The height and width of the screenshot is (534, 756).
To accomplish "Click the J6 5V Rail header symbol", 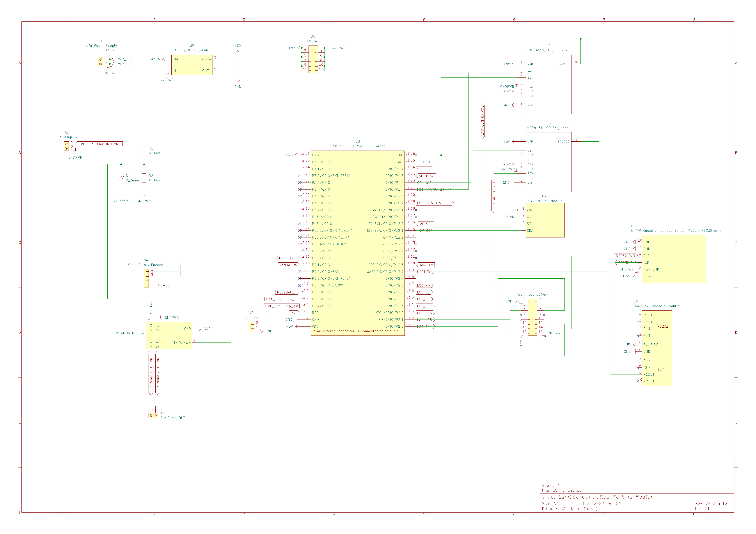I will coord(313,59).
